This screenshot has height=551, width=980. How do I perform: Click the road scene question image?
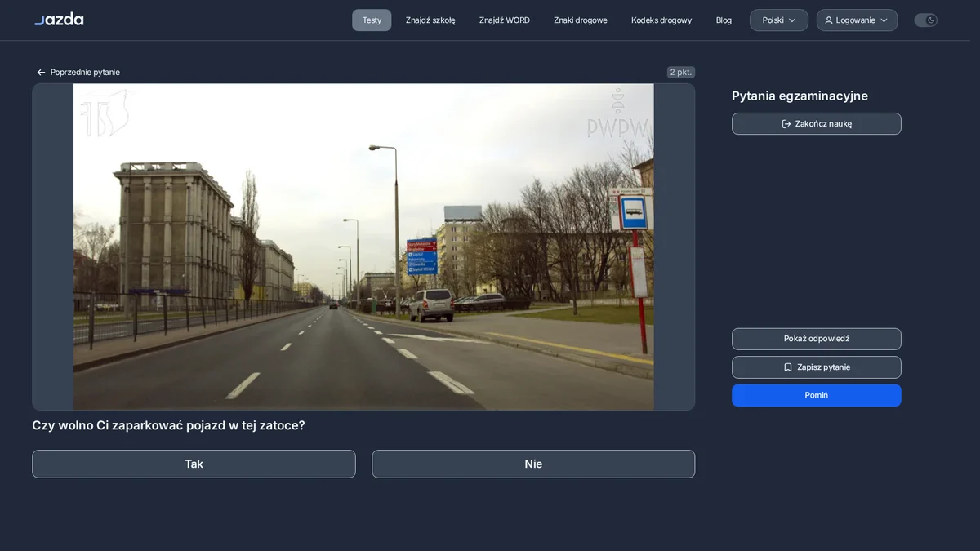pos(363,247)
